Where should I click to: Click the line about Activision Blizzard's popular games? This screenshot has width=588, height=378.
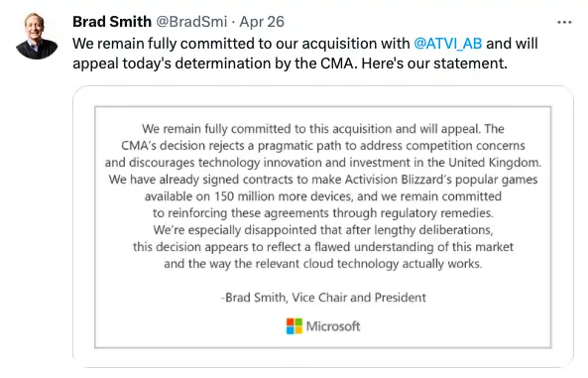(323, 180)
